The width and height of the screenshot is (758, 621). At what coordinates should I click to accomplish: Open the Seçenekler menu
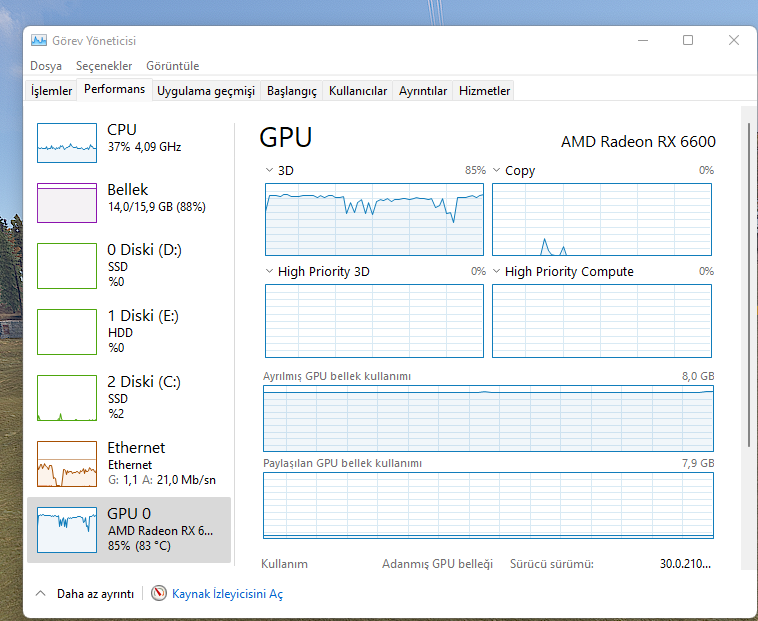pos(104,66)
